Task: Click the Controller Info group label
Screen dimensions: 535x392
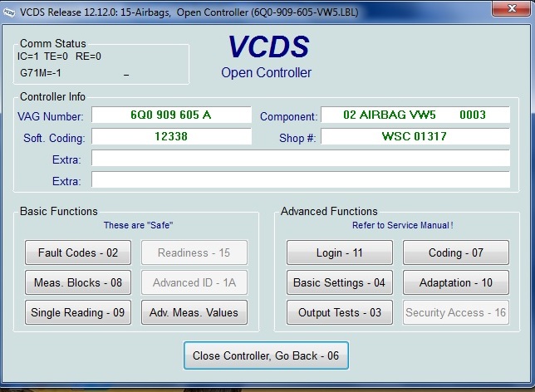Action: click(x=52, y=96)
